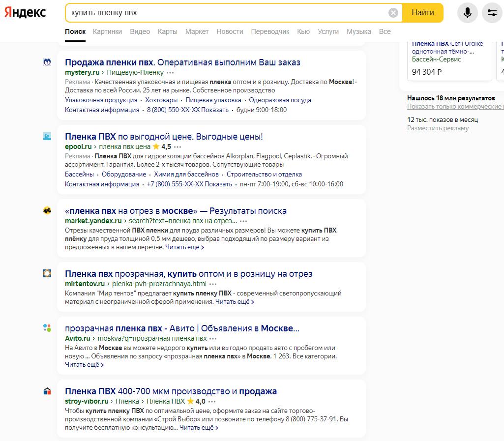Click the mystery.ru favicon
Image resolution: width=504 pixels, height=441 pixels.
pyautogui.click(x=47, y=62)
